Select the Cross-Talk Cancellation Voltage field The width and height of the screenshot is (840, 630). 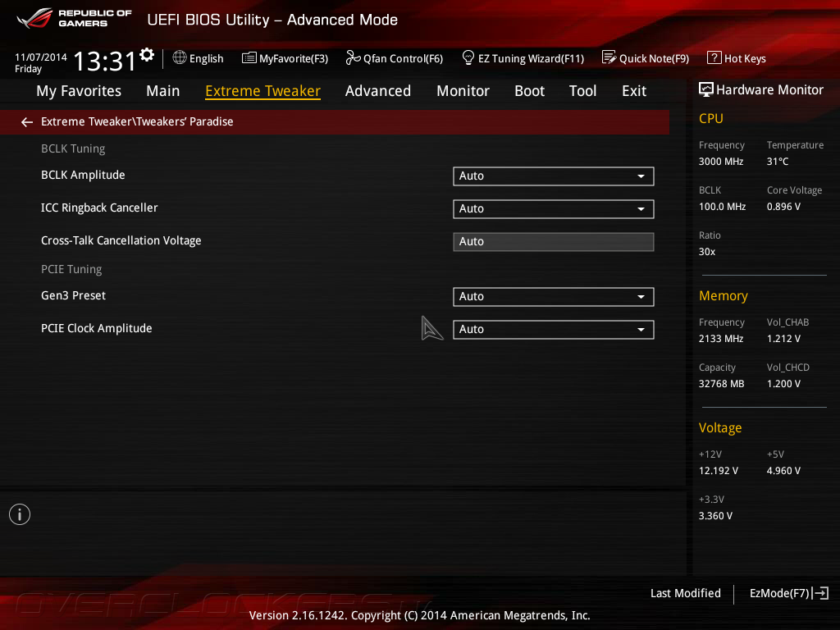(554, 242)
